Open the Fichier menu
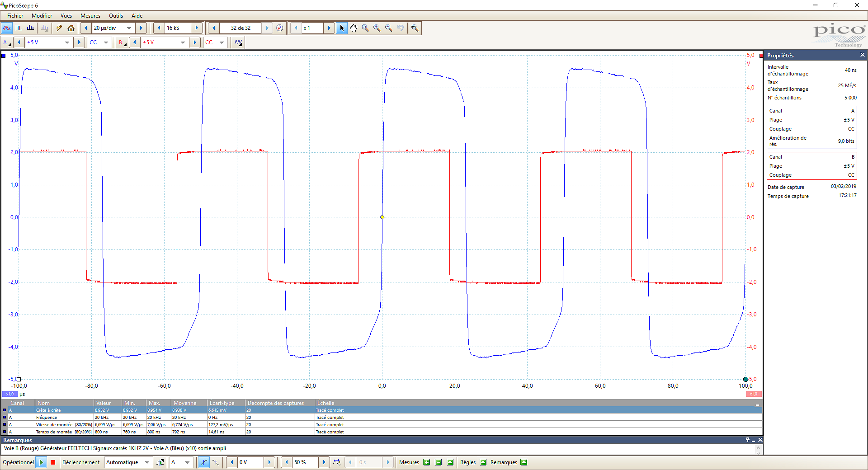868x470 pixels. 15,16
